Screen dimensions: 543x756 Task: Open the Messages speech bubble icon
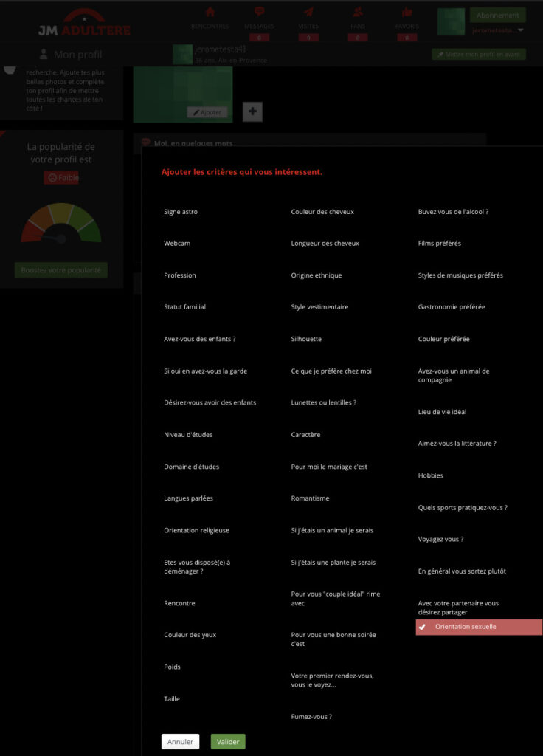pos(259,12)
